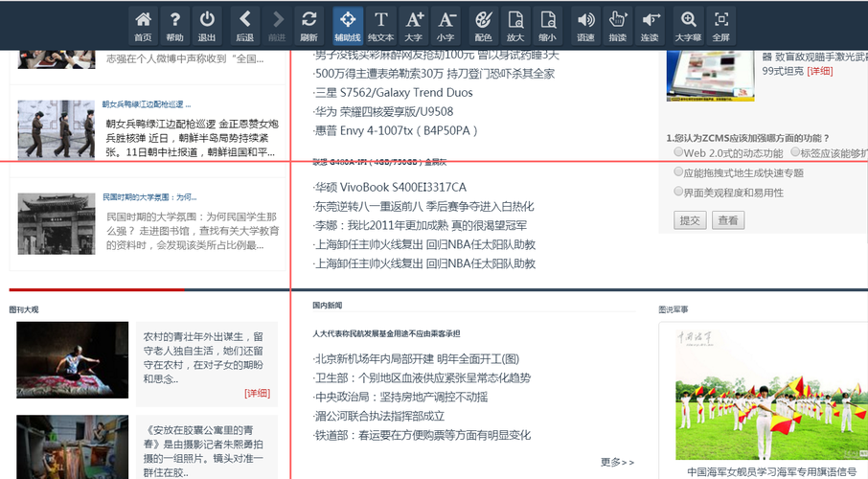The height and width of the screenshot is (479, 868).
Task: Open headline 民国时期的大学氛围 link
Action: pos(149,197)
